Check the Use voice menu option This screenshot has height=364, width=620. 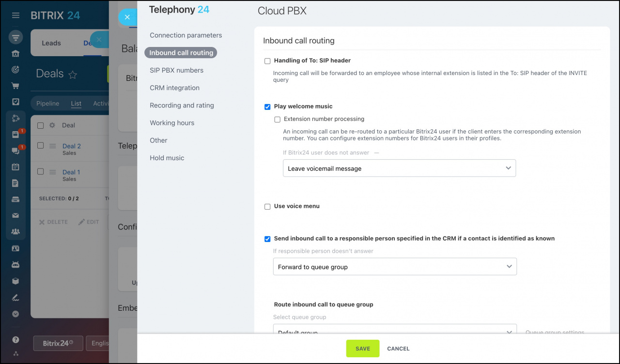click(267, 206)
